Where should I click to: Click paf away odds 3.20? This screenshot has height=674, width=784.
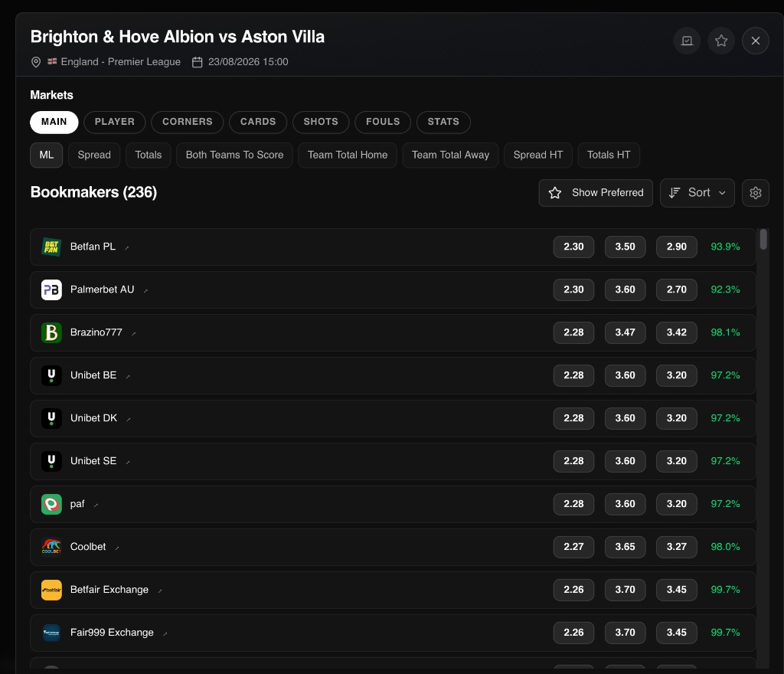click(x=677, y=504)
